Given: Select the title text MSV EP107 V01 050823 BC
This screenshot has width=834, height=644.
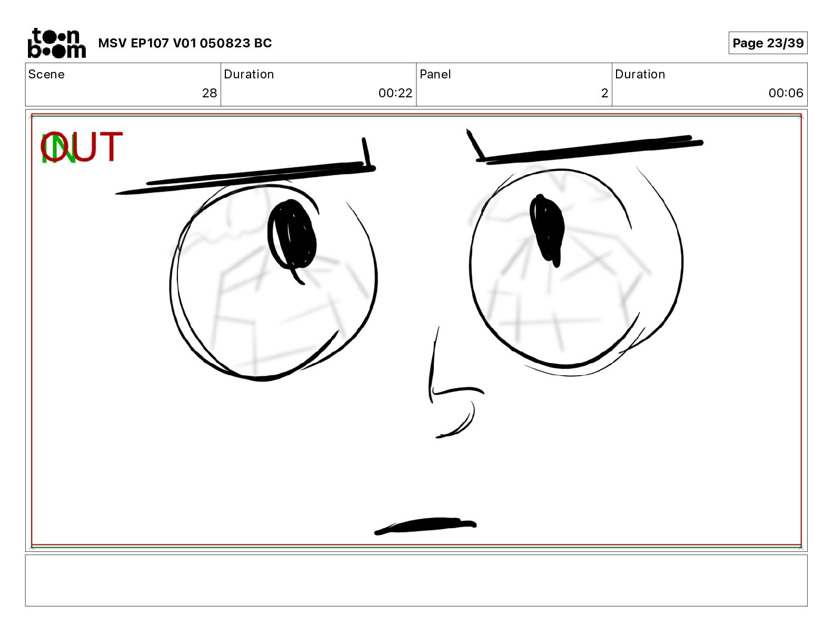Looking at the screenshot, I should pyautogui.click(x=185, y=43).
